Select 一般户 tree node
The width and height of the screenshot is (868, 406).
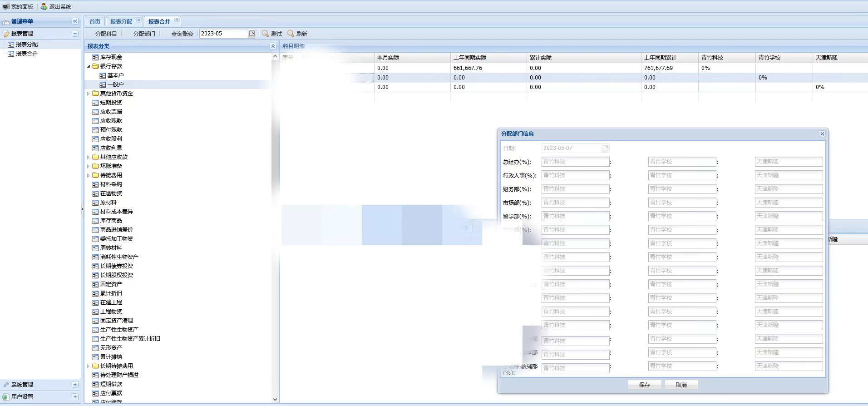click(x=115, y=84)
